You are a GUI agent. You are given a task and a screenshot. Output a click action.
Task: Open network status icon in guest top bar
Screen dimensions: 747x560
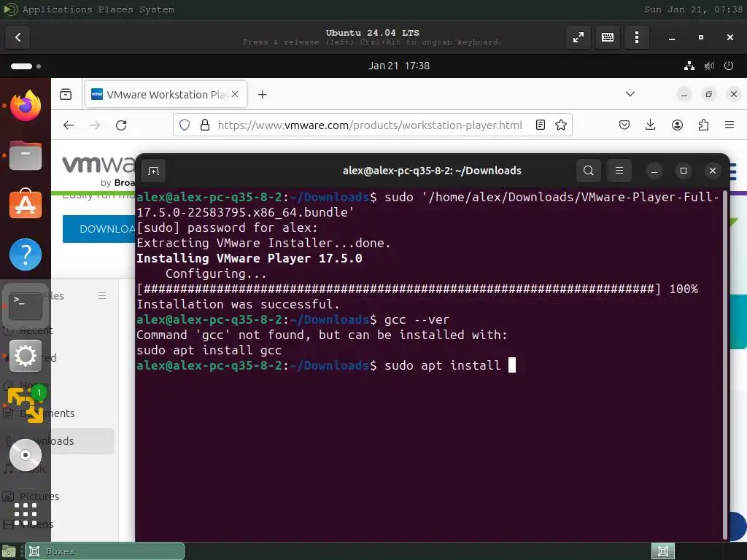689,66
